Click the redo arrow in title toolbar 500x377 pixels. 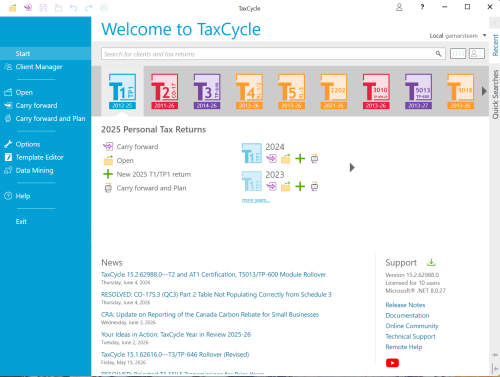(x=88, y=8)
